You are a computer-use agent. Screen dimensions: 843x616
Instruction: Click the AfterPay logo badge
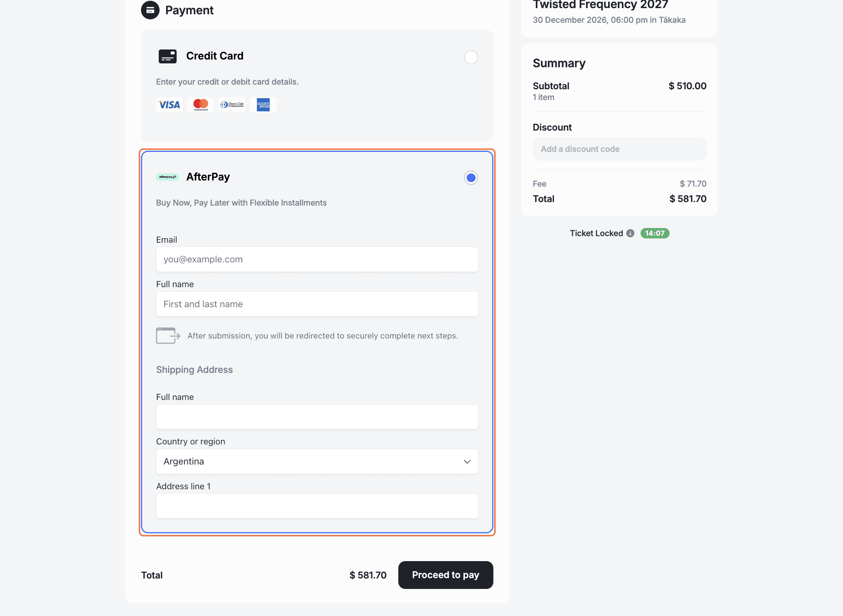(167, 177)
